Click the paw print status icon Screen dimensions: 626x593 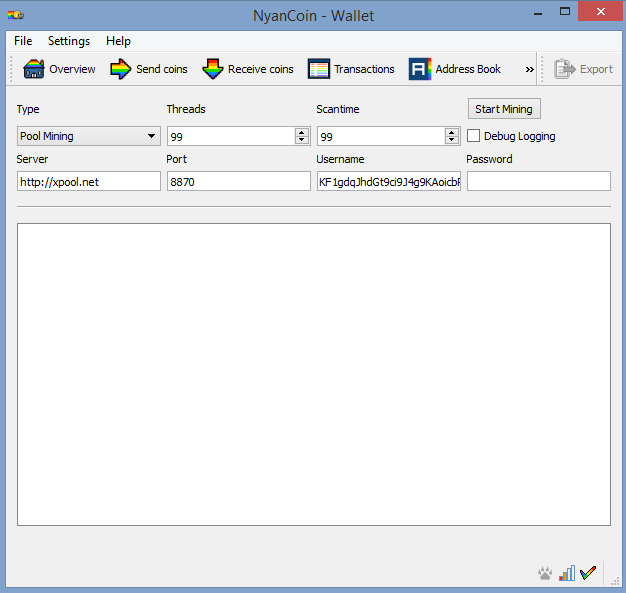tap(545, 573)
